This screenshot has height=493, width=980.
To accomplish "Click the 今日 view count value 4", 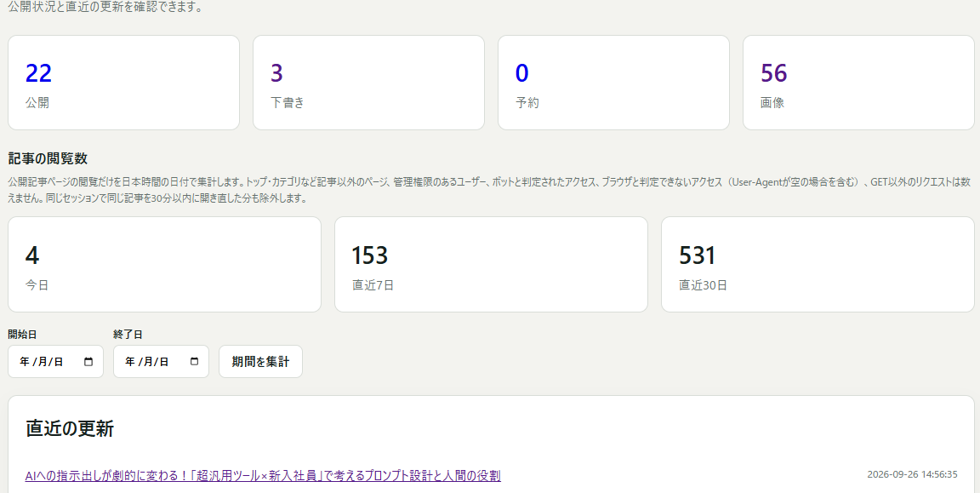I will [31, 255].
